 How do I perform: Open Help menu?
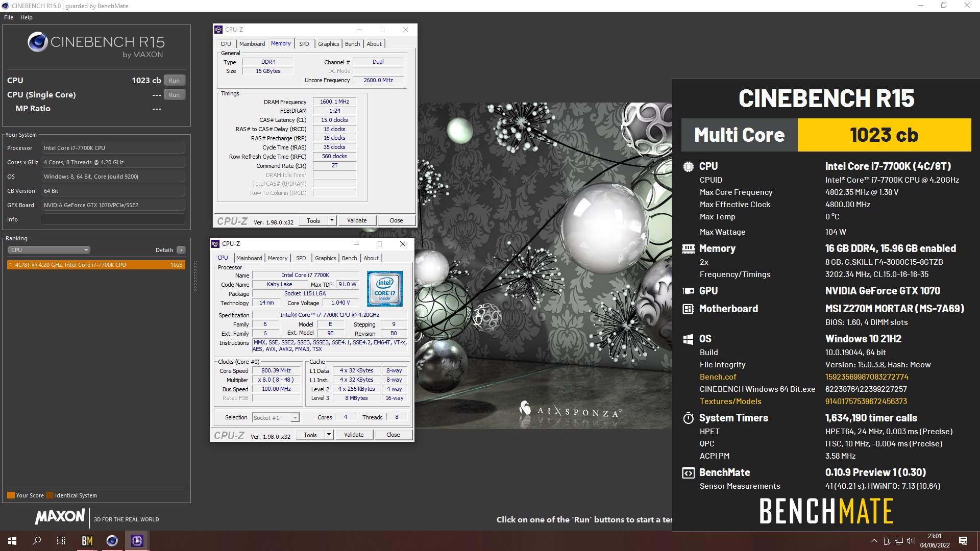pyautogui.click(x=27, y=17)
